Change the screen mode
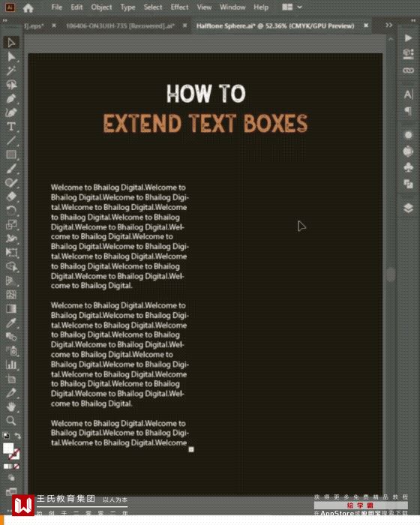The width and height of the screenshot is (420, 525). [x=11, y=490]
